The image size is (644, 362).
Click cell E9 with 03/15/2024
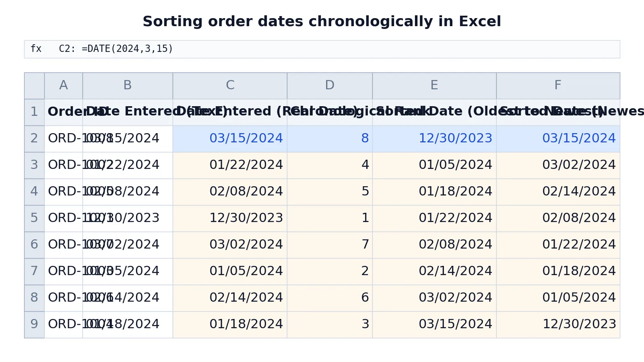click(x=434, y=325)
